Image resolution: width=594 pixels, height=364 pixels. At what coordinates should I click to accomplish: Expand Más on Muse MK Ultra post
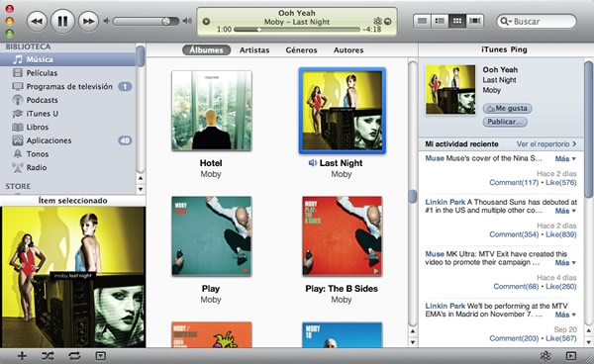(x=565, y=262)
